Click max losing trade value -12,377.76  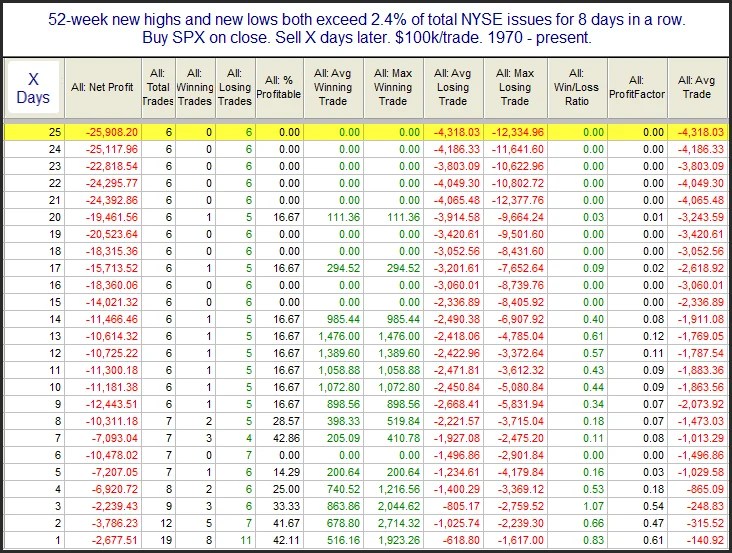518,200
